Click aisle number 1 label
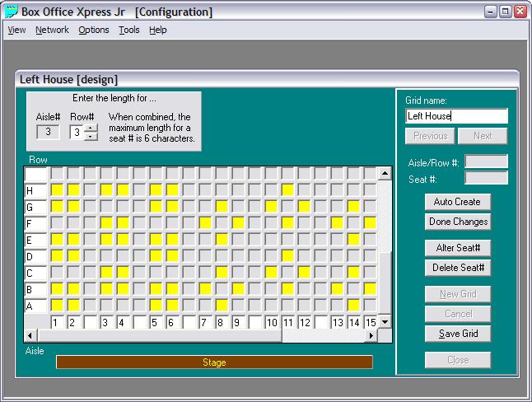This screenshot has height=402, width=532. [x=57, y=322]
